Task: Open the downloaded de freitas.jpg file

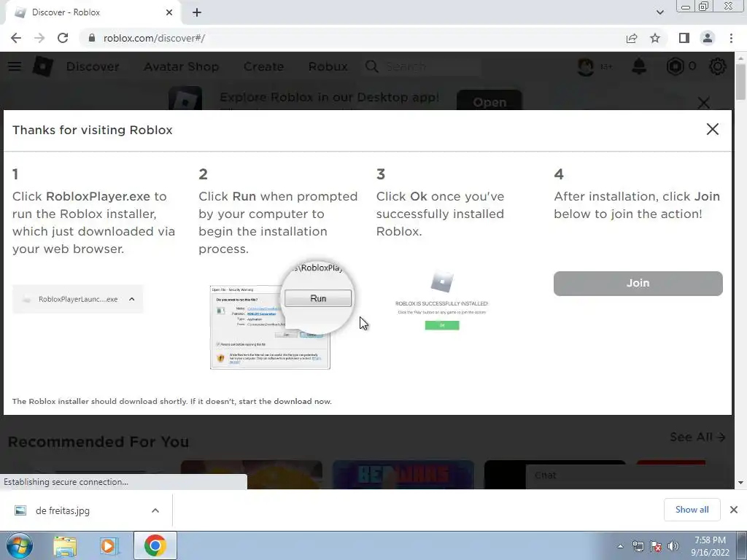Action: (63, 510)
